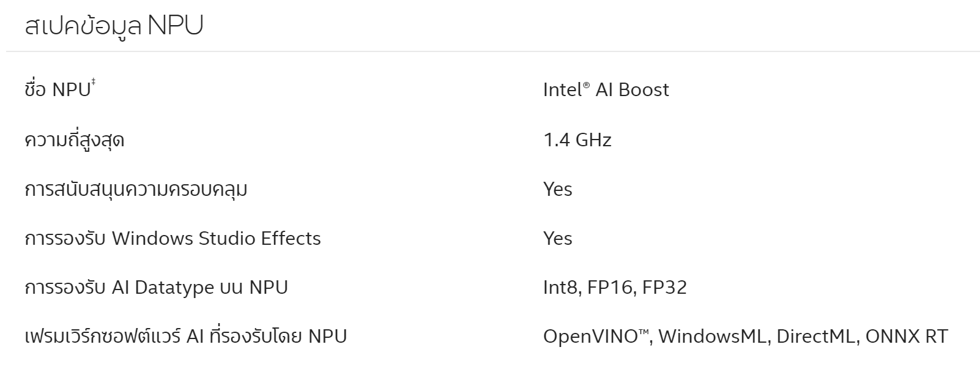Select the "FP32" datatype text

coord(664,287)
